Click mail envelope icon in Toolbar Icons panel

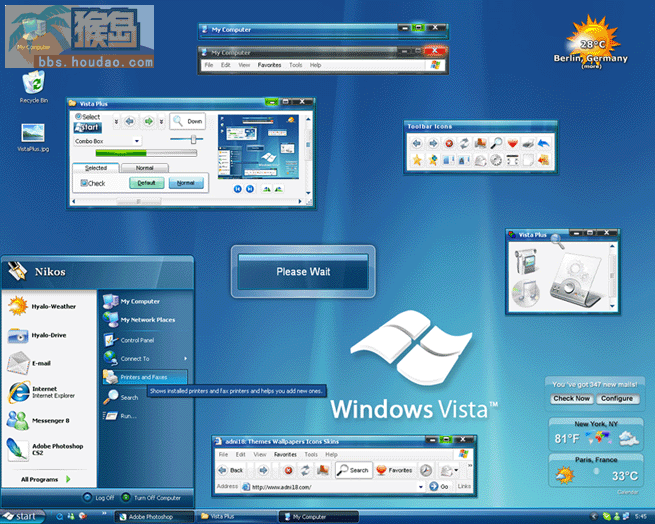coord(480,160)
